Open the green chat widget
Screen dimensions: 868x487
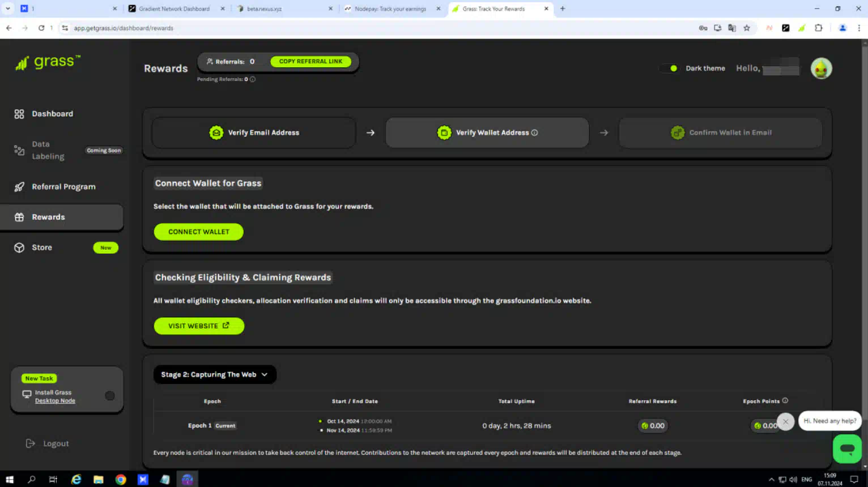point(847,448)
